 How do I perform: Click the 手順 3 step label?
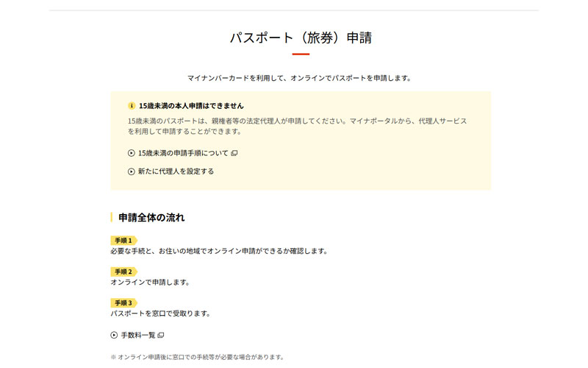[x=123, y=303]
